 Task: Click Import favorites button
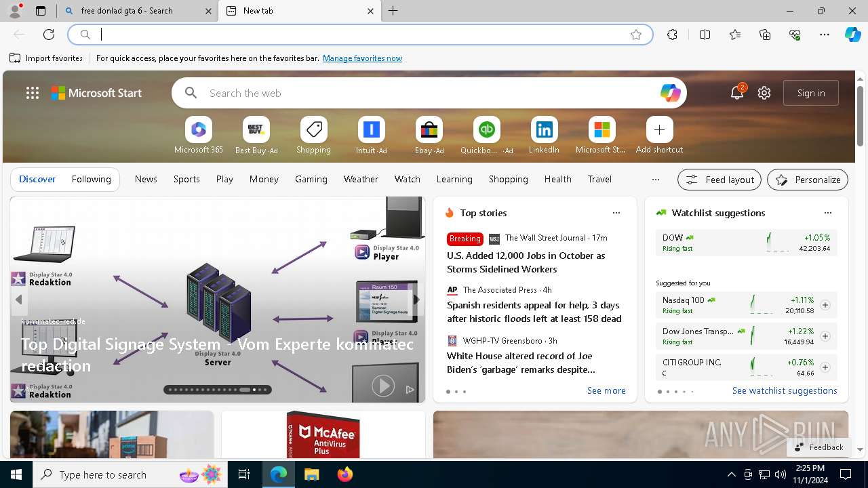[x=46, y=58]
